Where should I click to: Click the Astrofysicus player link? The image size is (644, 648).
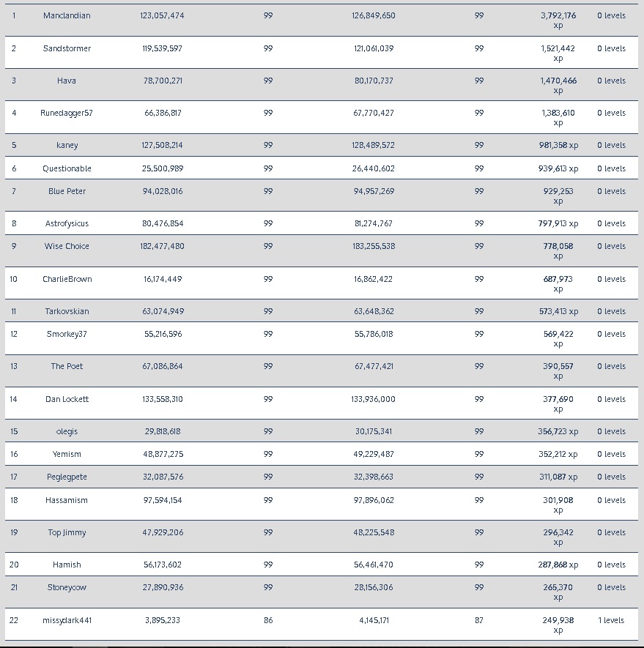point(67,223)
